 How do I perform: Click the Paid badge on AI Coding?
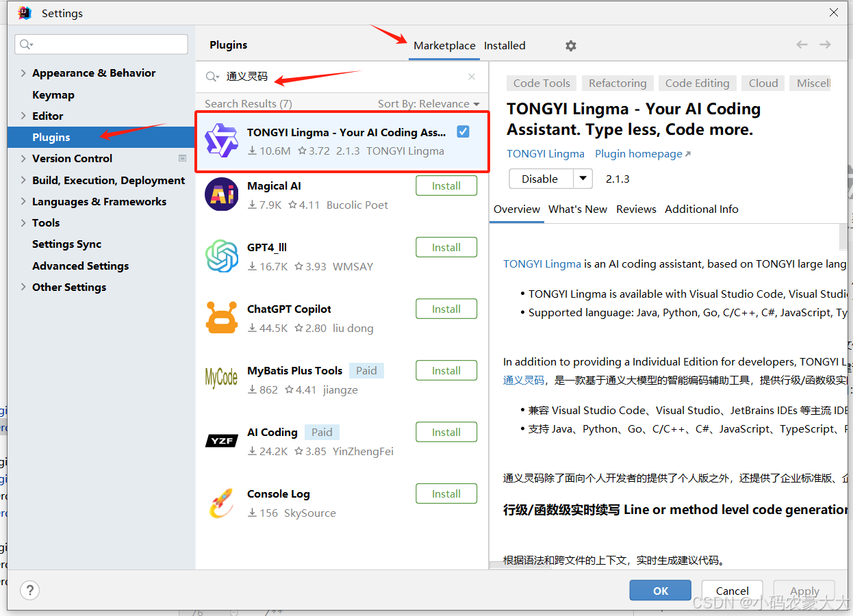coord(322,432)
